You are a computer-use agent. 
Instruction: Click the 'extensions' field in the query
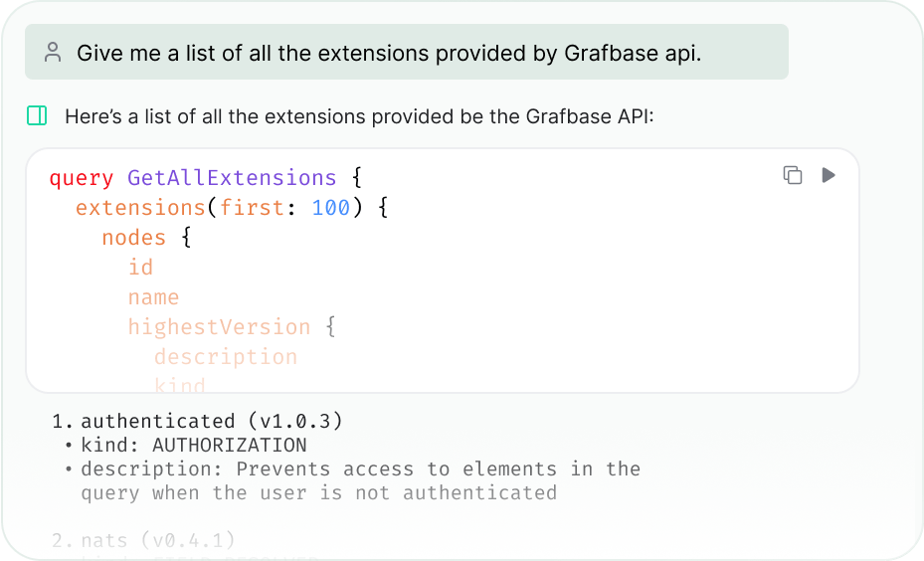139,208
